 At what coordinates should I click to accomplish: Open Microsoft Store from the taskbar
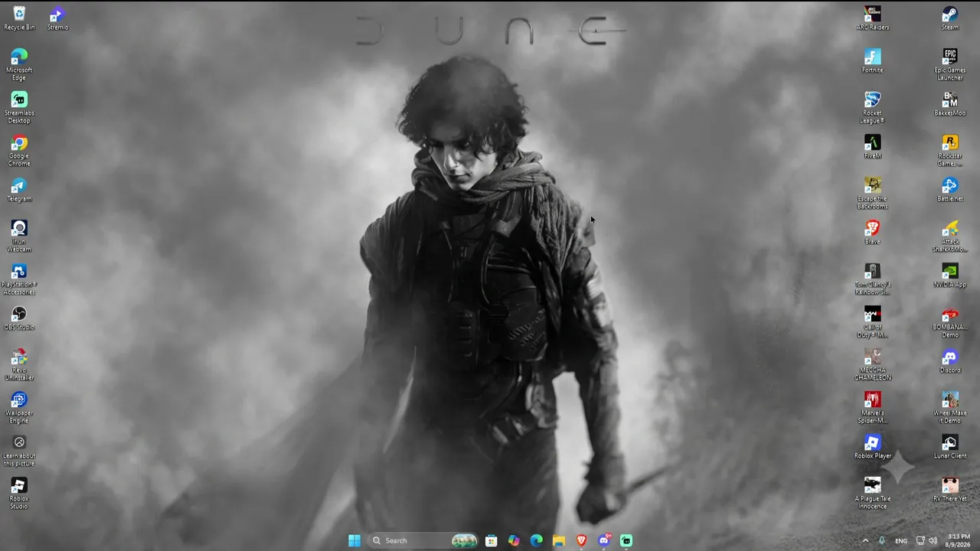[x=492, y=541]
